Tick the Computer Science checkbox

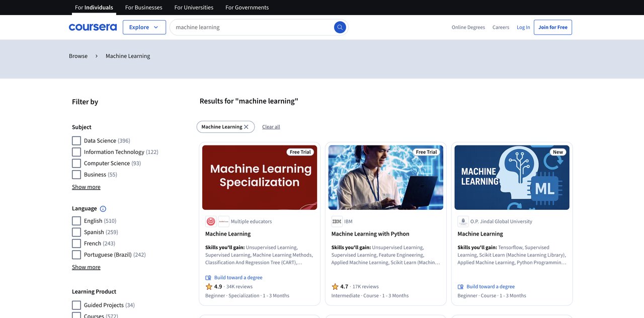click(x=76, y=164)
